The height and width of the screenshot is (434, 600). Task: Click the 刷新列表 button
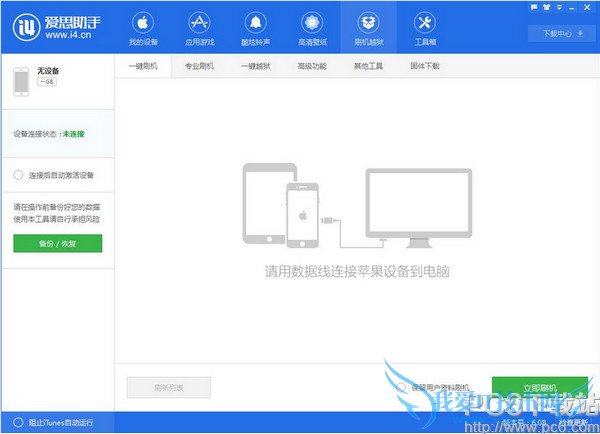[x=169, y=387]
